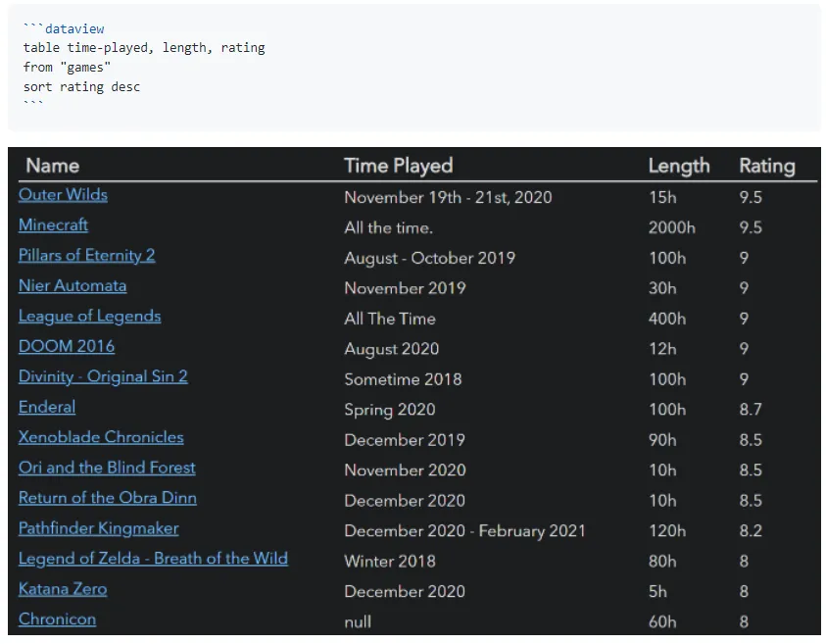Open Return of the Obra Dinn note
The height and width of the screenshot is (644, 826).
click(x=107, y=499)
